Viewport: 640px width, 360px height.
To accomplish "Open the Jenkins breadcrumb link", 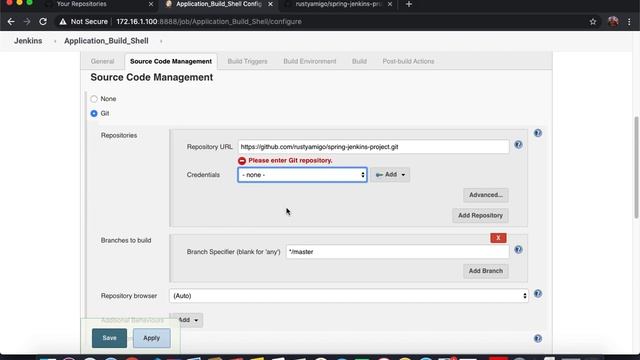I will [x=28, y=41].
